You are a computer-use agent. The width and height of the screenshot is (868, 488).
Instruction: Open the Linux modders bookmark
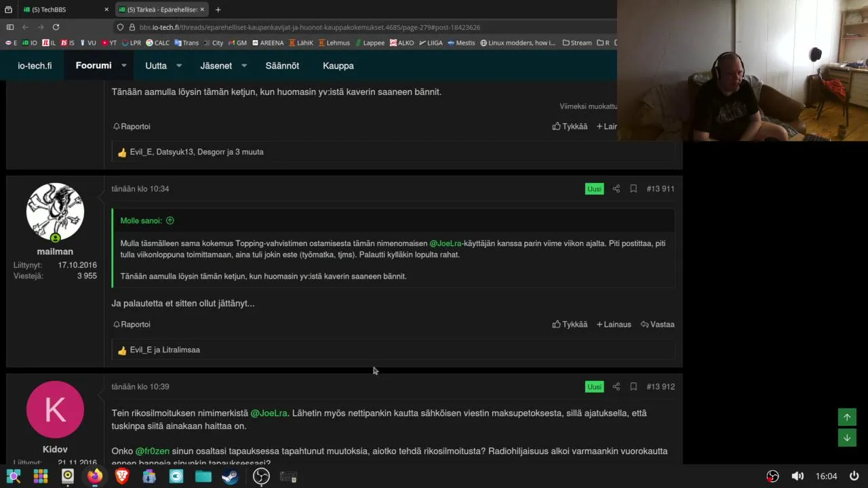pyautogui.click(x=518, y=43)
